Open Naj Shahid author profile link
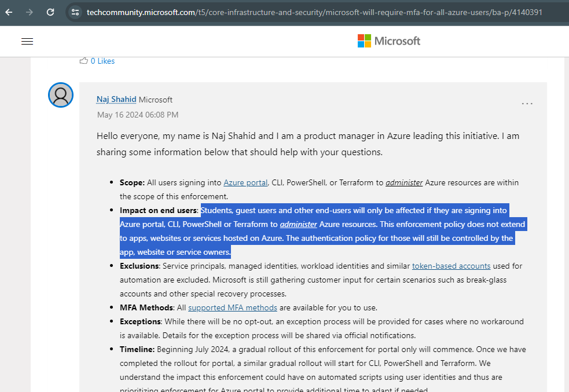The height and width of the screenshot is (392, 569). click(116, 100)
